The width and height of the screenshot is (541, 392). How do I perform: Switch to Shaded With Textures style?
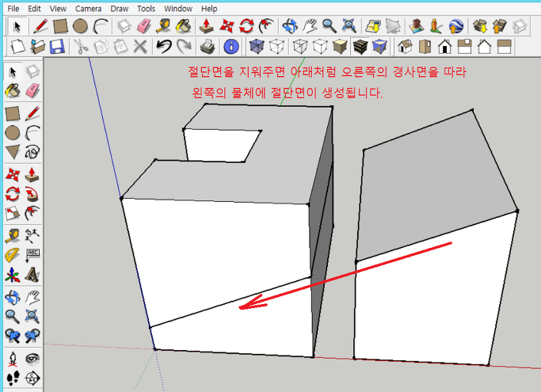[360, 47]
